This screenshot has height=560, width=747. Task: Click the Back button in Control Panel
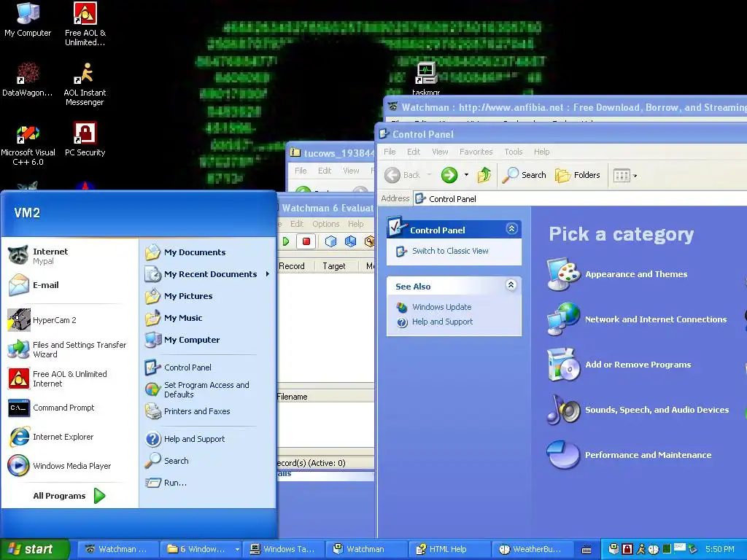click(403, 175)
